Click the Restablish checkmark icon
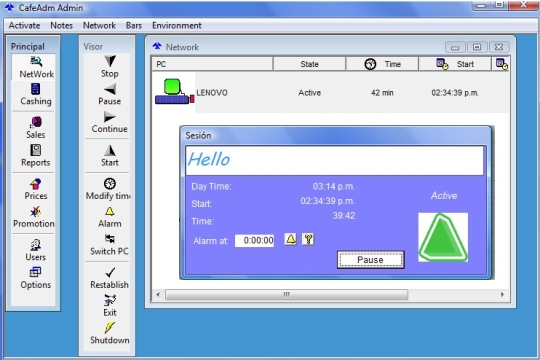 coord(110,272)
